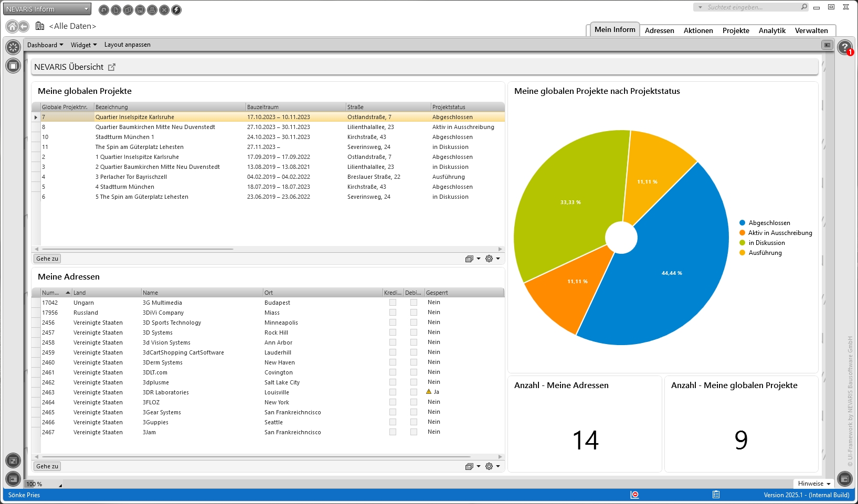Click the round window layout sidebar icon

coord(13,66)
